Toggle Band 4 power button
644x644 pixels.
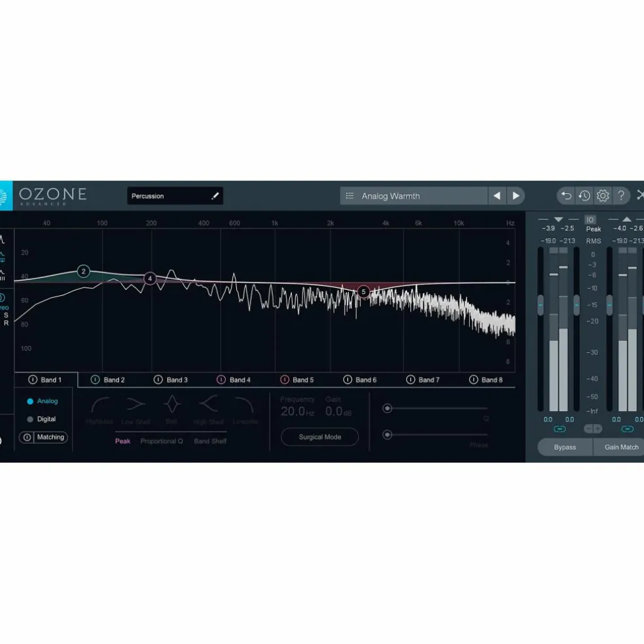click(221, 380)
